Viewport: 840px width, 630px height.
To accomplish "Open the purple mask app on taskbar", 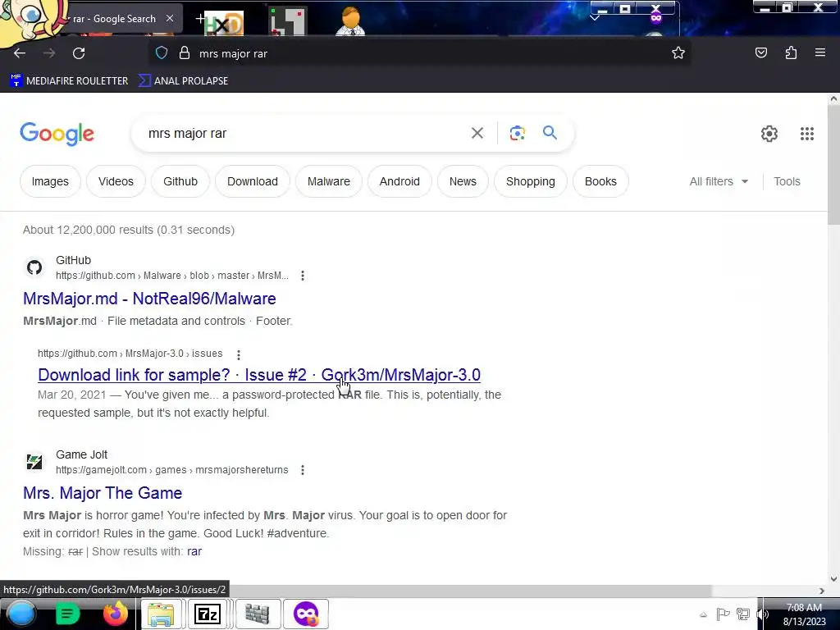I will (x=306, y=614).
